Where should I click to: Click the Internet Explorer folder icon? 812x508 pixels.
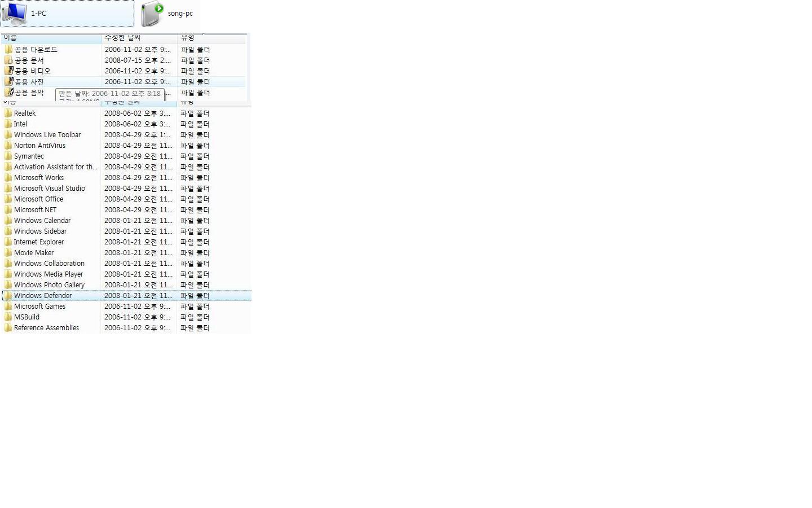pos(8,242)
